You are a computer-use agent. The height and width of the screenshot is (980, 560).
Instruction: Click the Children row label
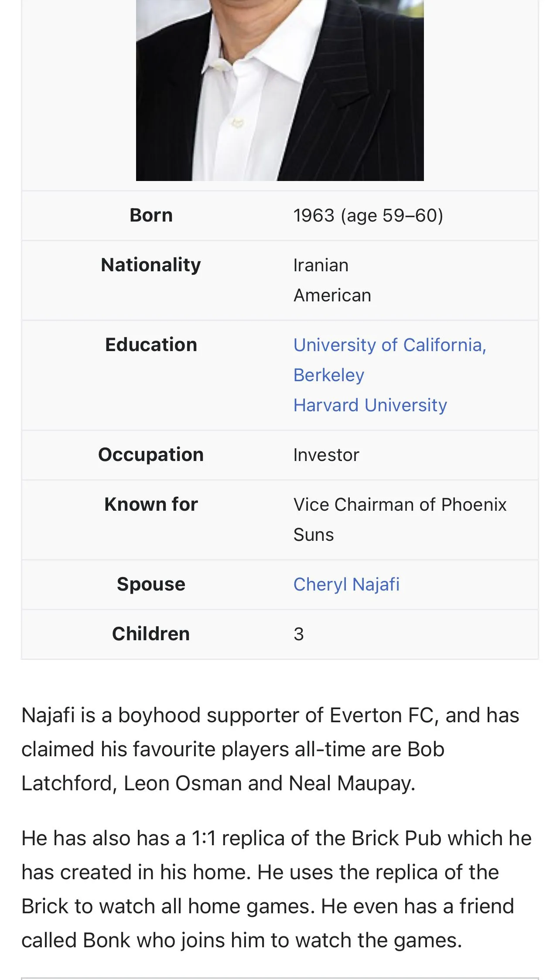[151, 634]
